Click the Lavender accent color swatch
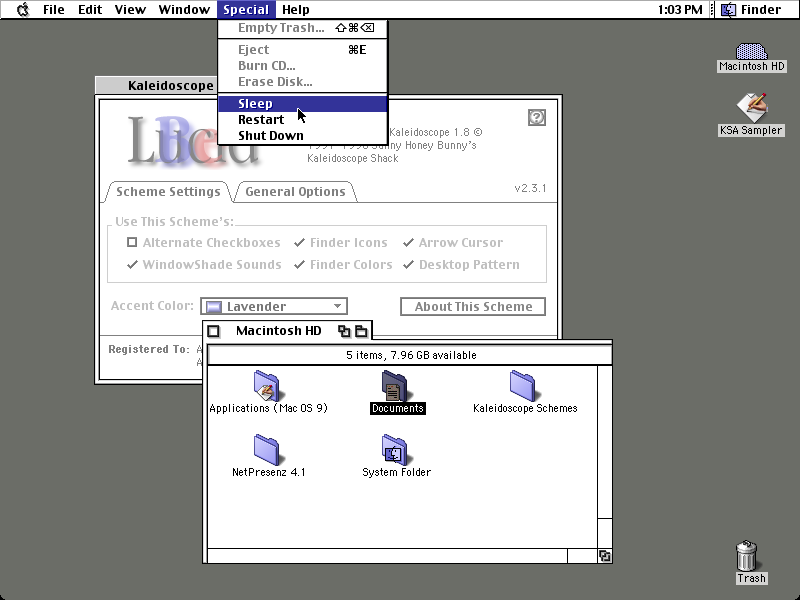The image size is (800, 600). pyautogui.click(x=214, y=307)
